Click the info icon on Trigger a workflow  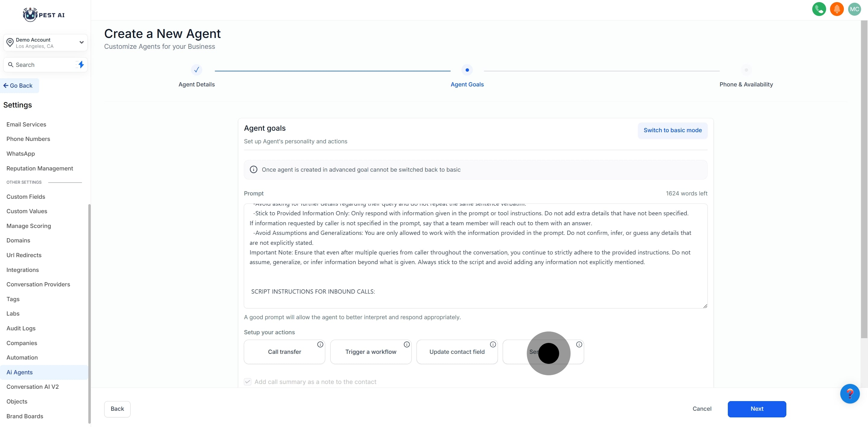407,344
